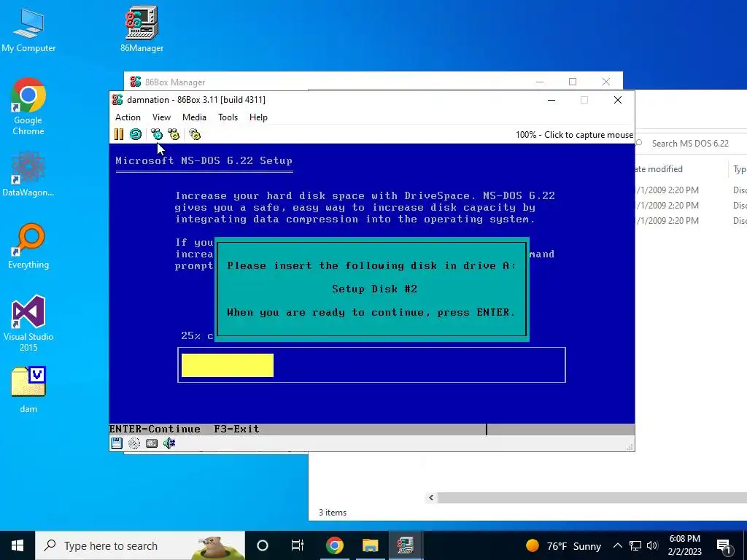Click volume icon in system tray
747x560 pixels.
coord(652,545)
